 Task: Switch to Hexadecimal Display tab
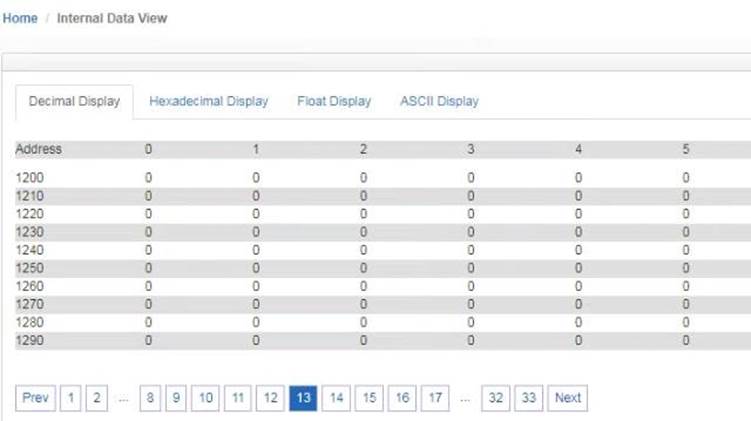tap(208, 101)
